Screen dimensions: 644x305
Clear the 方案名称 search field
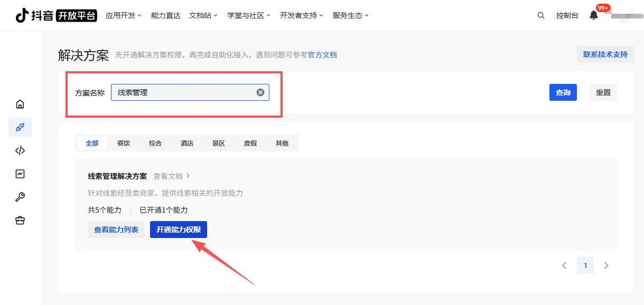(260, 92)
